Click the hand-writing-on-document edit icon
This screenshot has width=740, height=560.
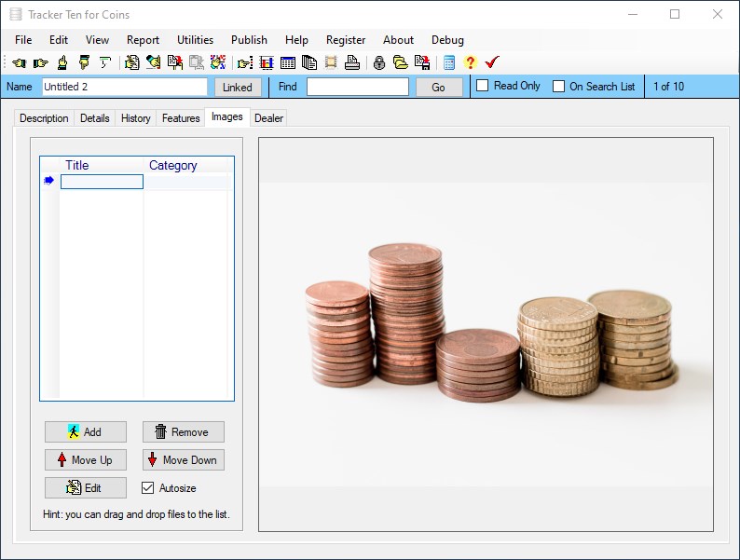pyautogui.click(x=131, y=62)
